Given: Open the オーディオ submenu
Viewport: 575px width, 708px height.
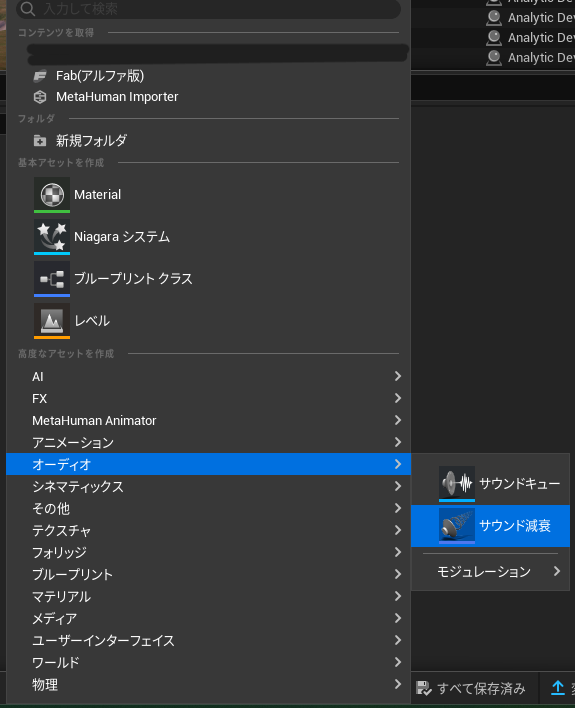Looking at the screenshot, I should (x=208, y=464).
